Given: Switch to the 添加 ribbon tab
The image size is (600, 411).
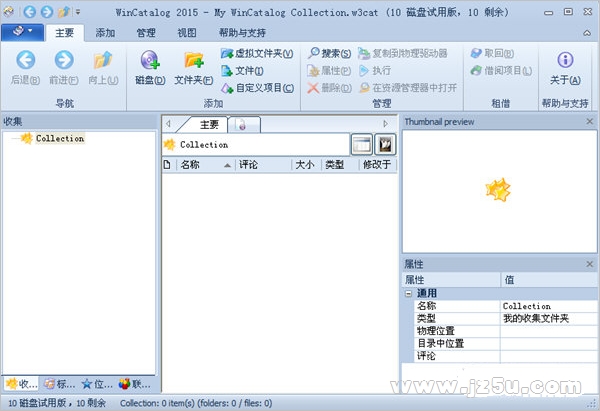Looking at the screenshot, I should pyautogui.click(x=105, y=33).
